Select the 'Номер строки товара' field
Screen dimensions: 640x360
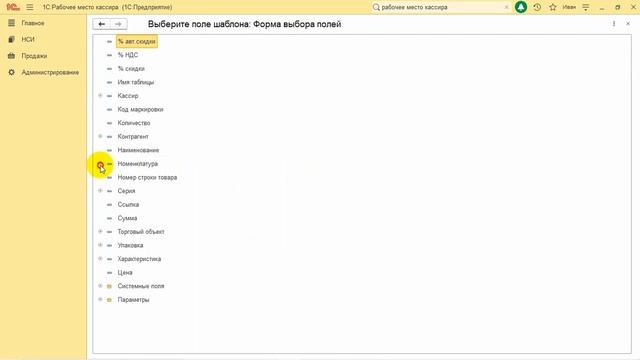coord(147,178)
